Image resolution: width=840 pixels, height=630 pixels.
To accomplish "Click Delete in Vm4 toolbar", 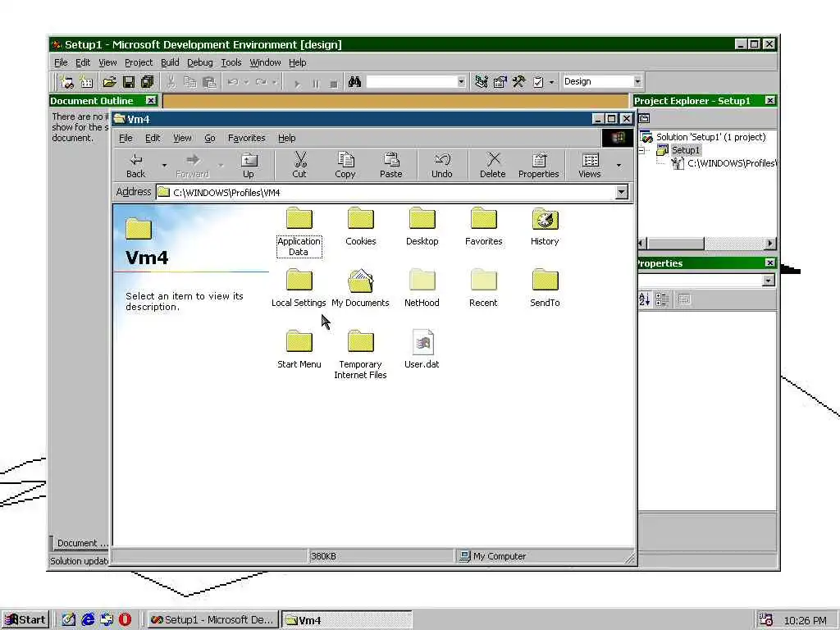I will coord(493,165).
